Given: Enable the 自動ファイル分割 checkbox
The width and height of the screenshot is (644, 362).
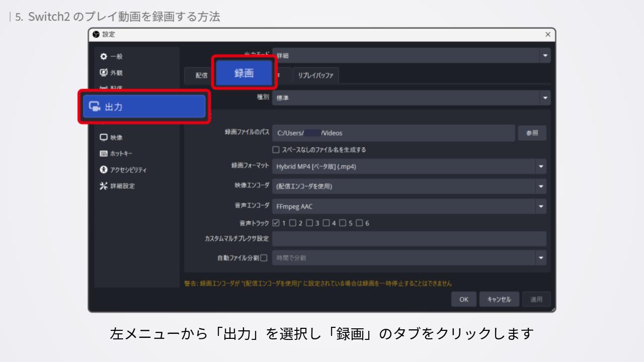Looking at the screenshot, I should coord(264,258).
